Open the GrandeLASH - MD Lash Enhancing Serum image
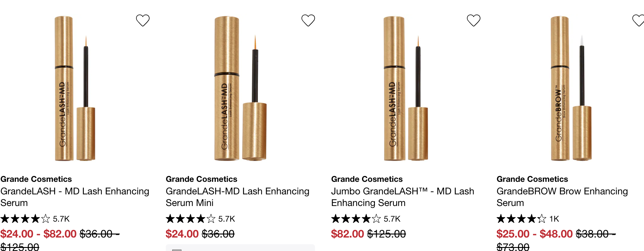This screenshot has width=644, height=251. (x=75, y=88)
